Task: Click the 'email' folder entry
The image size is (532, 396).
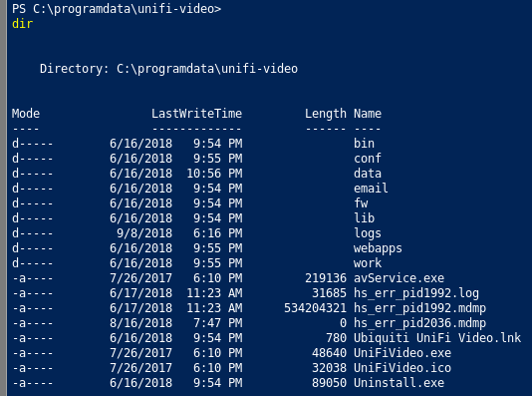Action: pyautogui.click(x=371, y=189)
